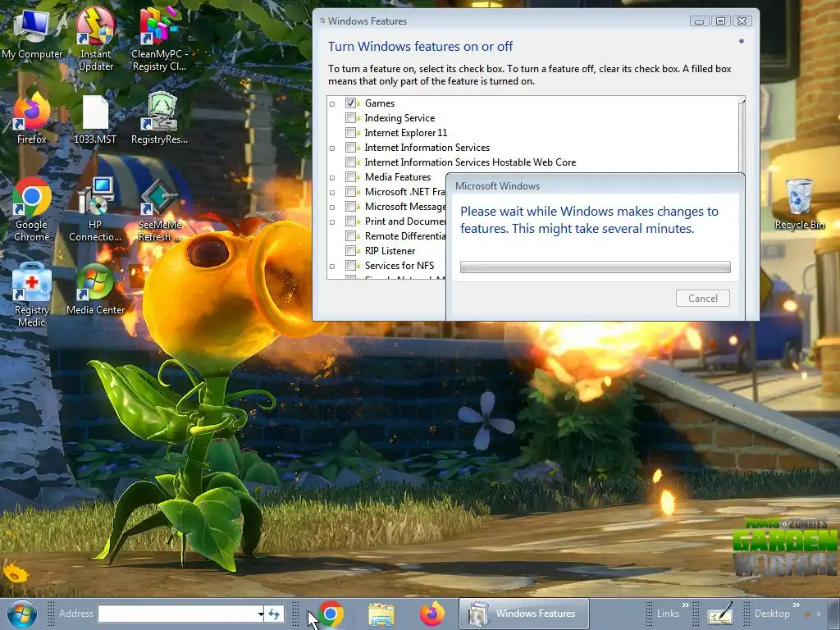Check the Media Features checkbox
This screenshot has width=840, height=630.
pyautogui.click(x=350, y=177)
